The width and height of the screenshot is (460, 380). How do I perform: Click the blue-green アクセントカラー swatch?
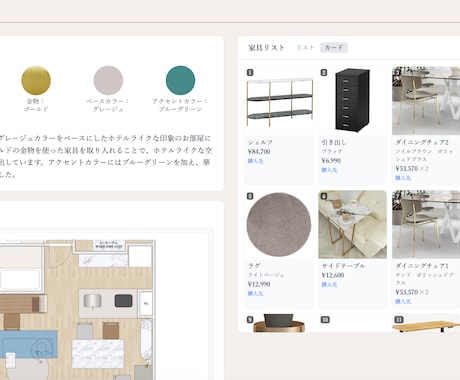click(180, 80)
